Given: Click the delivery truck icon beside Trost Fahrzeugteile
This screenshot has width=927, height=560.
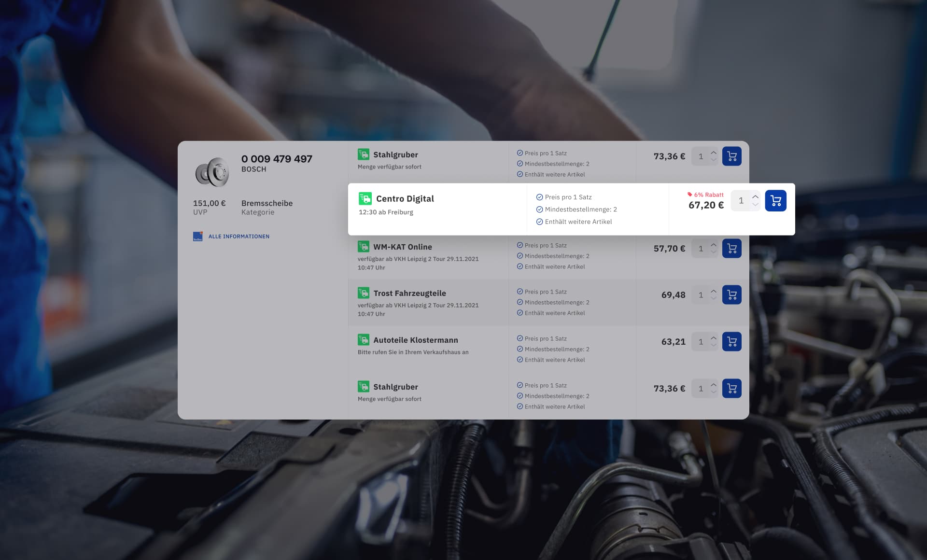Looking at the screenshot, I should click(x=364, y=293).
